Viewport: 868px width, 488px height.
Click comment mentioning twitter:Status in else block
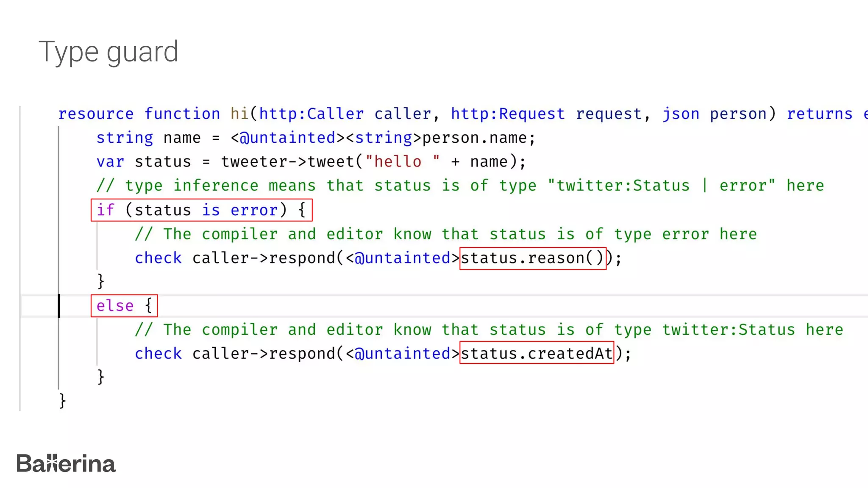[489, 330]
